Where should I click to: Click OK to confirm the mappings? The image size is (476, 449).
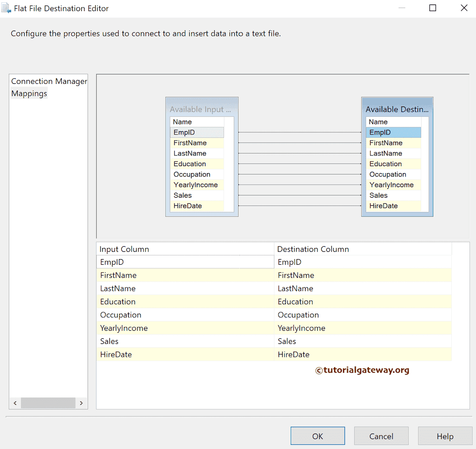pyautogui.click(x=317, y=436)
